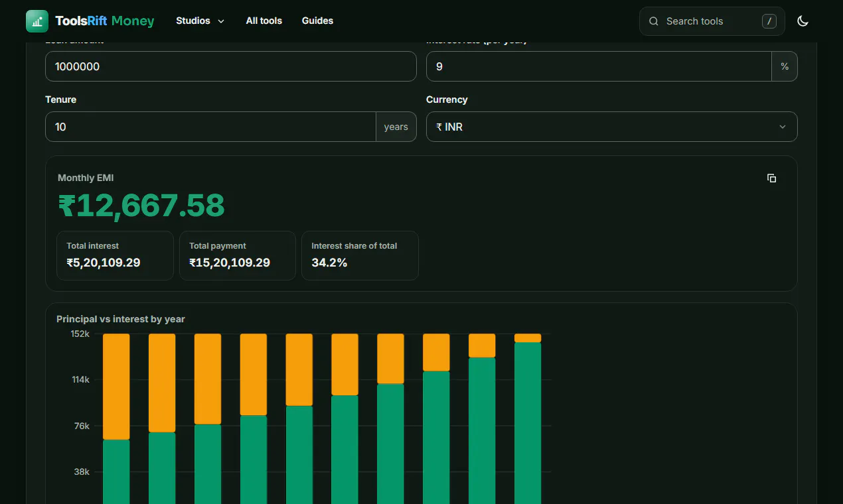Go to the Guides page
Image resolution: width=843 pixels, height=504 pixels.
(317, 21)
